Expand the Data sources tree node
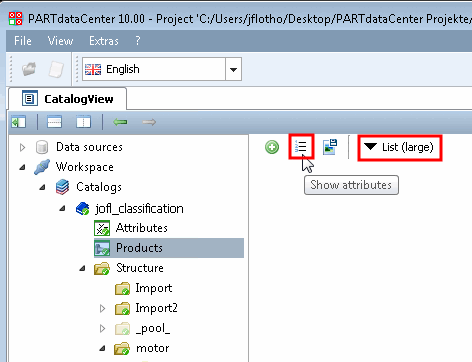Screen dimensions: 472x362 [x=22, y=147]
